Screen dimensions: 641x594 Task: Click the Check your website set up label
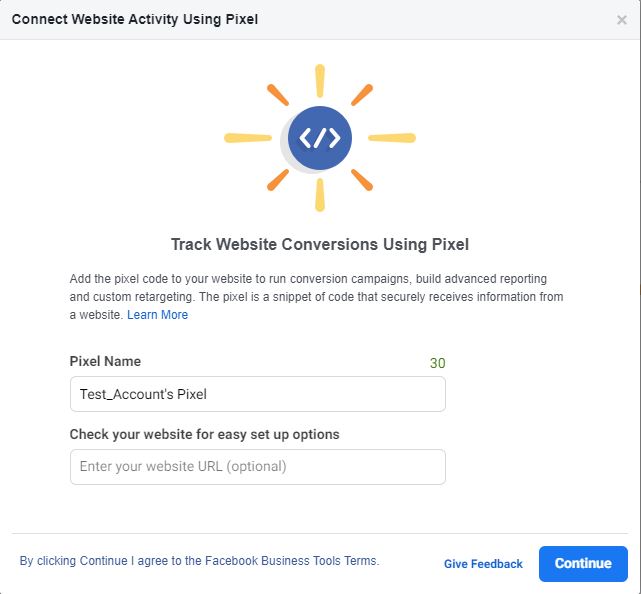[204, 434]
